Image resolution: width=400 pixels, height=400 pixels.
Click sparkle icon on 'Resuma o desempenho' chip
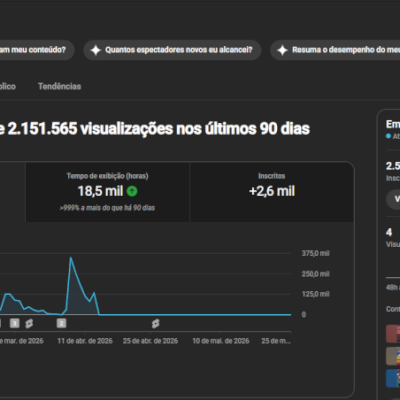(282, 50)
